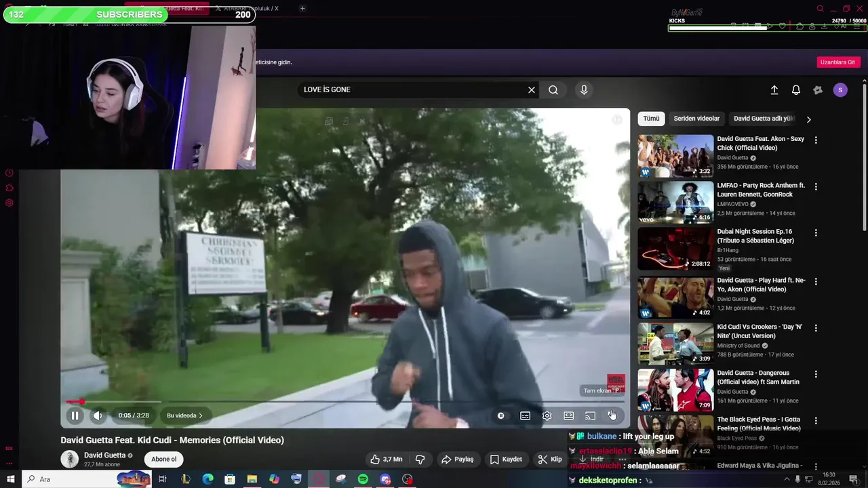The height and width of the screenshot is (488, 868).
Task: Open 'David Guetta - Play Hard' title link
Action: [761, 285]
